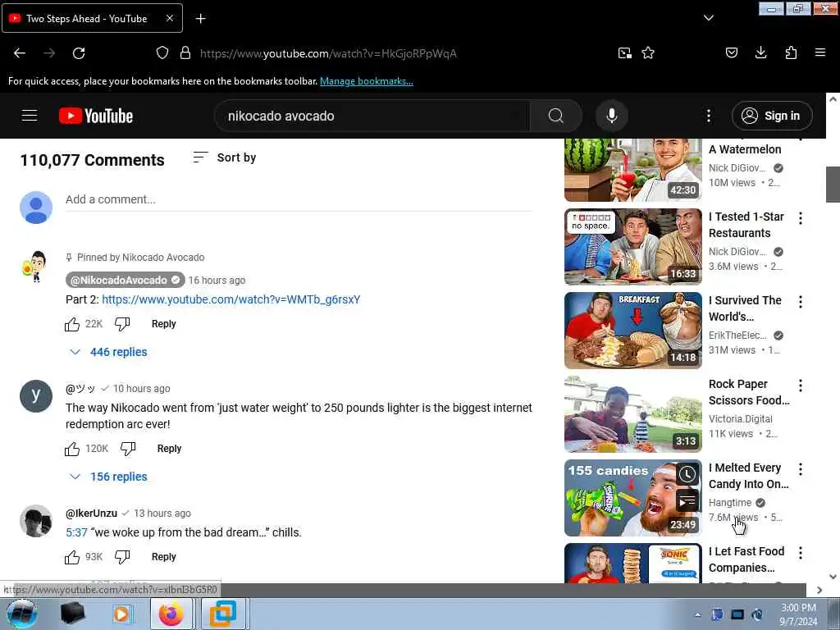This screenshot has width=840, height=630.
Task: Open the YouTube guide hamburger menu
Action: 30,116
